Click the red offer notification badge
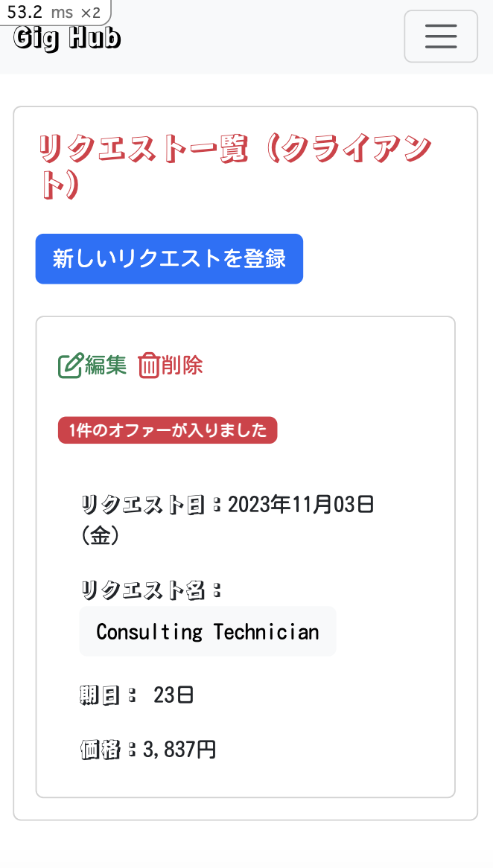The width and height of the screenshot is (493, 868). [x=168, y=430]
